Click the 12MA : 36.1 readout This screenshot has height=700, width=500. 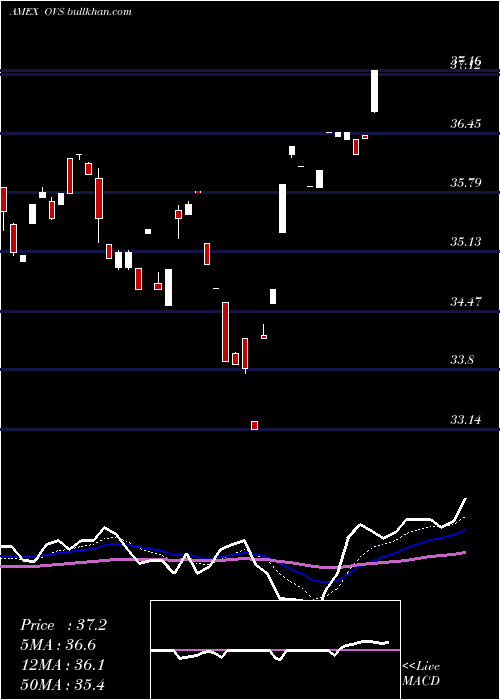click(x=62, y=665)
